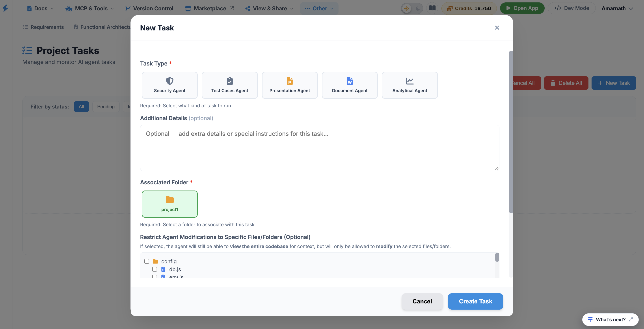This screenshot has height=329, width=644.
Task: Open the MCP & Tools dropdown
Action: [x=90, y=8]
